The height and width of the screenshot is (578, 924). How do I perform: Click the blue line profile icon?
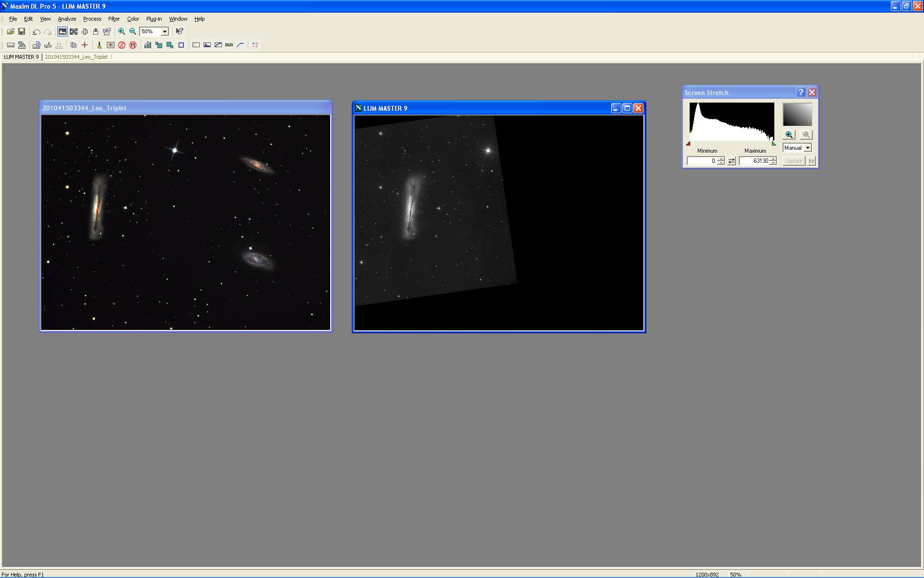[x=240, y=45]
